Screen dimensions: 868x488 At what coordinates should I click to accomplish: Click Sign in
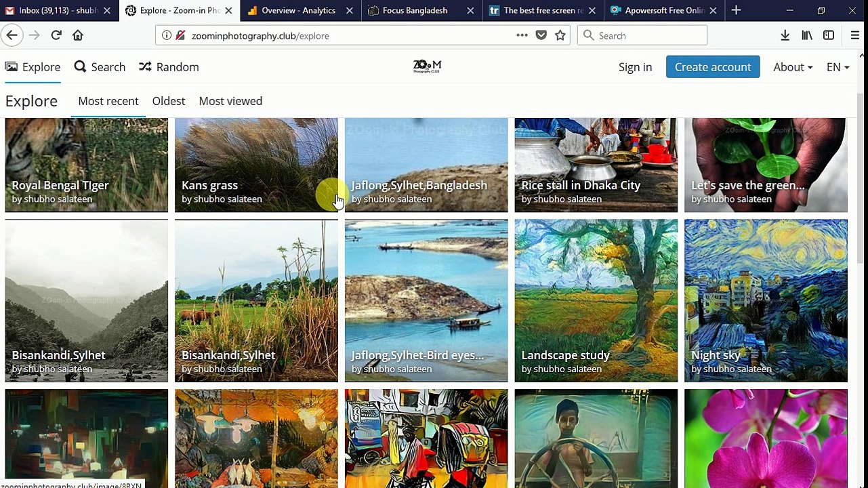635,67
